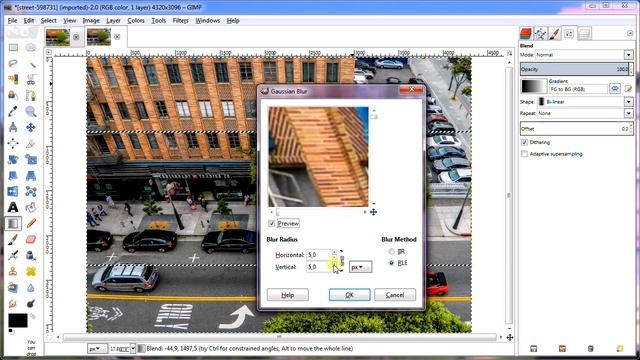Adjust the Opacity slider

click(x=576, y=69)
